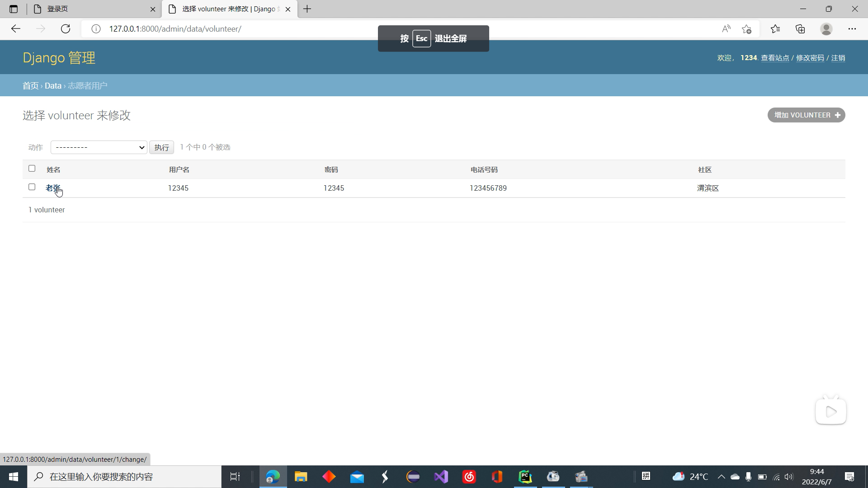Check the checkbox for 老张 row

[x=32, y=187]
